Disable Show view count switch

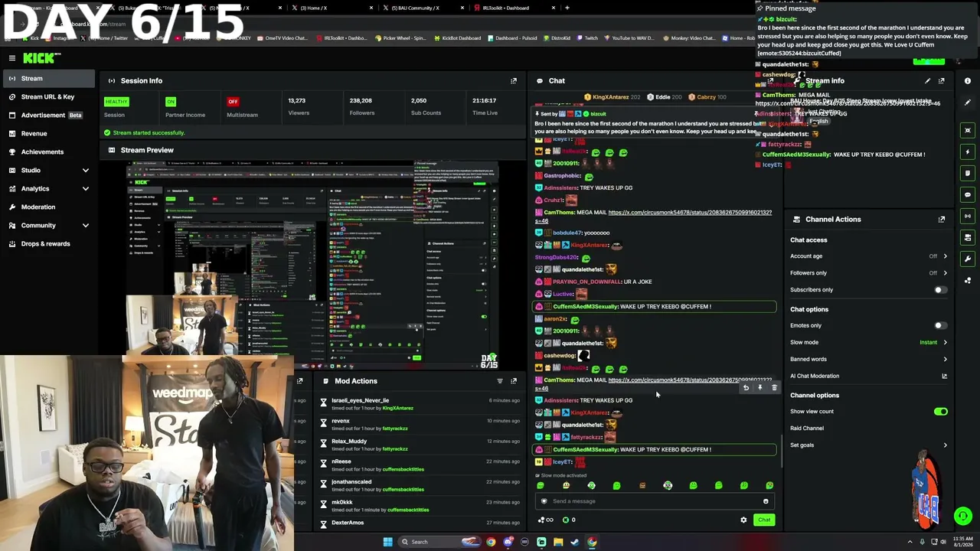click(940, 412)
